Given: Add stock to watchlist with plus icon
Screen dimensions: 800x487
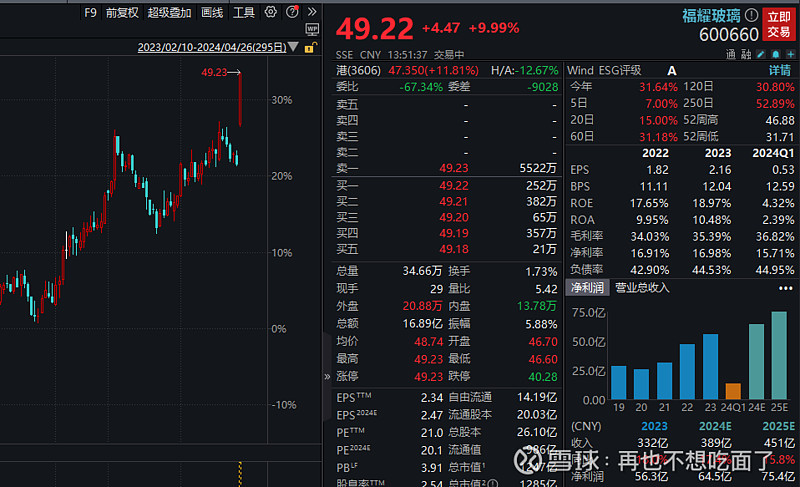Looking at the screenshot, I should coord(791,54).
